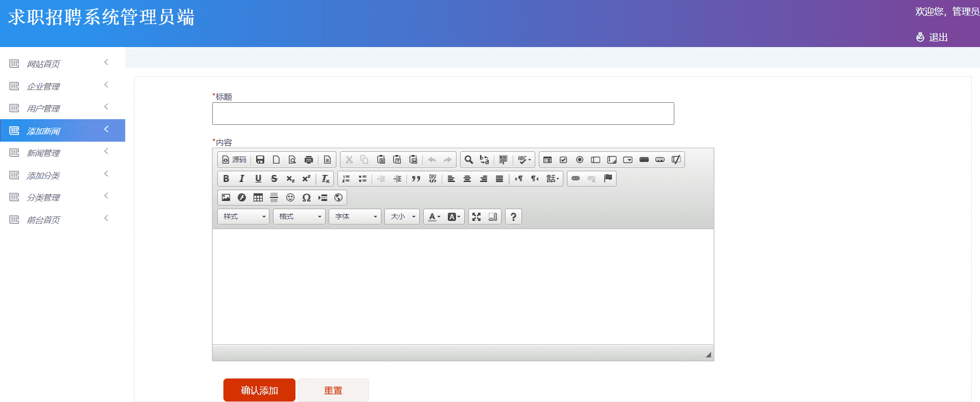Click the Select All icon
The image size is (980, 402).
[503, 160]
